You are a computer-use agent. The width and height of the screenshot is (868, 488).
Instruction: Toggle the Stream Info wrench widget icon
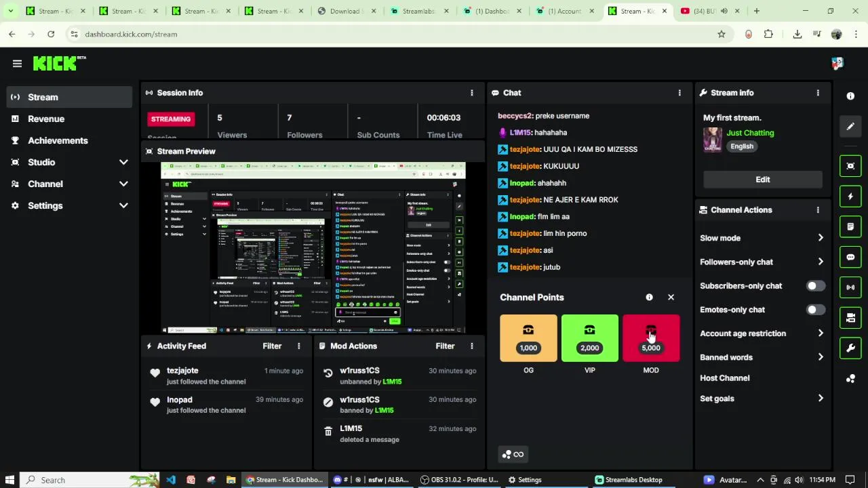[850, 348]
